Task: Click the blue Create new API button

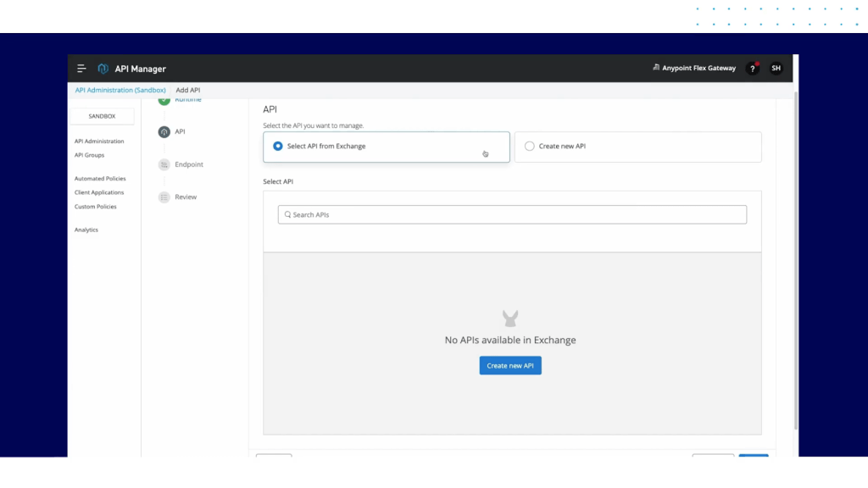Action: tap(510, 366)
